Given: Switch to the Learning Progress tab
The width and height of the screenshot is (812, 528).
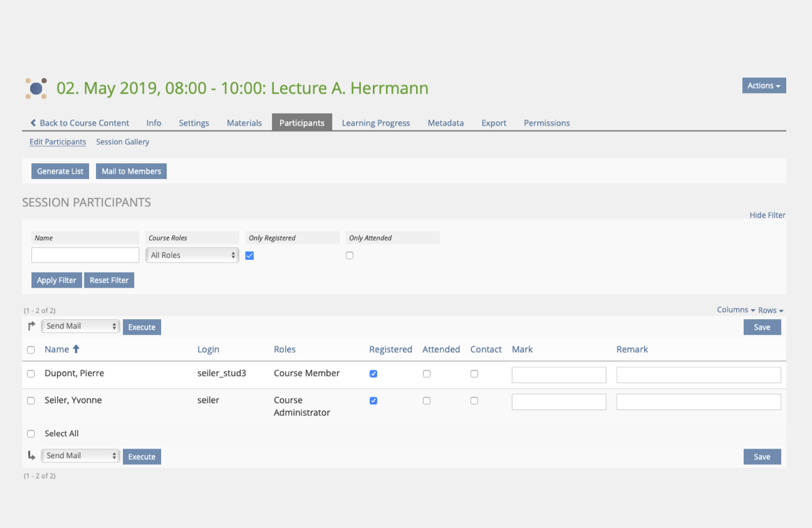Looking at the screenshot, I should (x=376, y=123).
